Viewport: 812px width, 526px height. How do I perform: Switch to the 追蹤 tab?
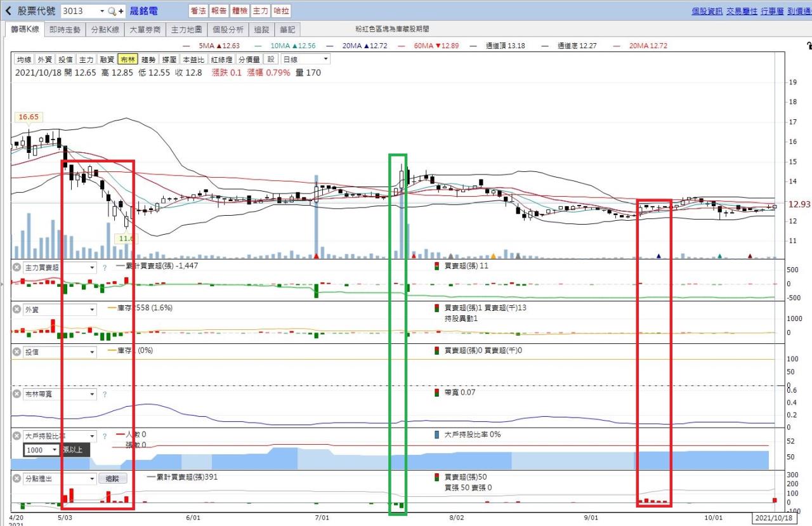pyautogui.click(x=261, y=29)
